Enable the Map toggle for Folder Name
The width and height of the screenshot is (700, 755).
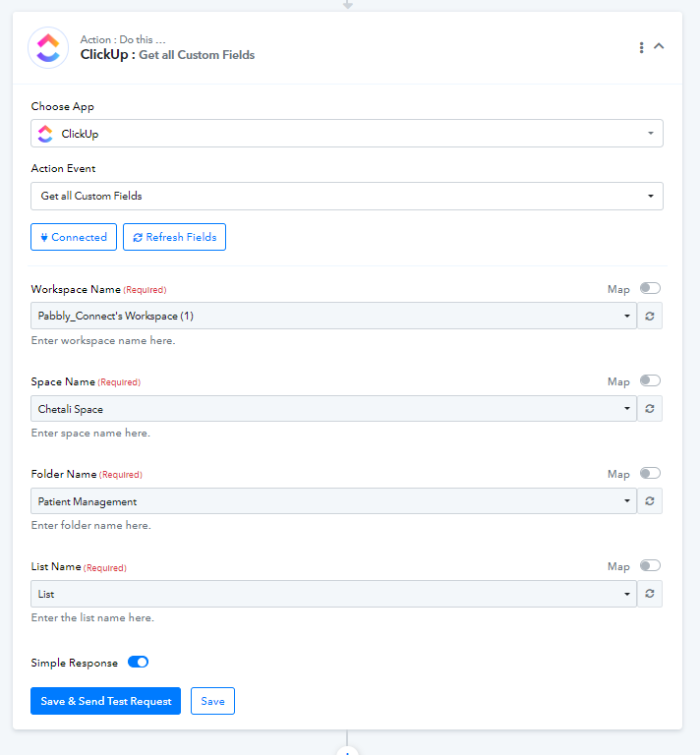tap(650, 473)
